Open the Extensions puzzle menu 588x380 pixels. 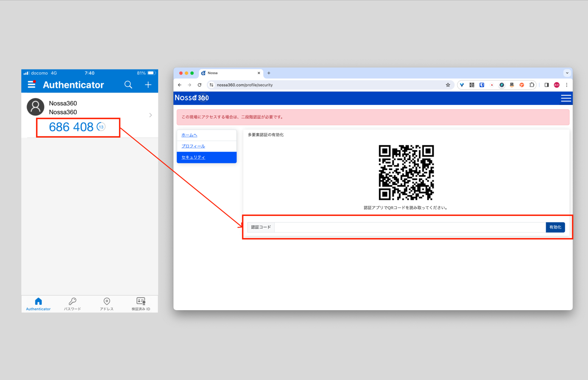tap(532, 85)
